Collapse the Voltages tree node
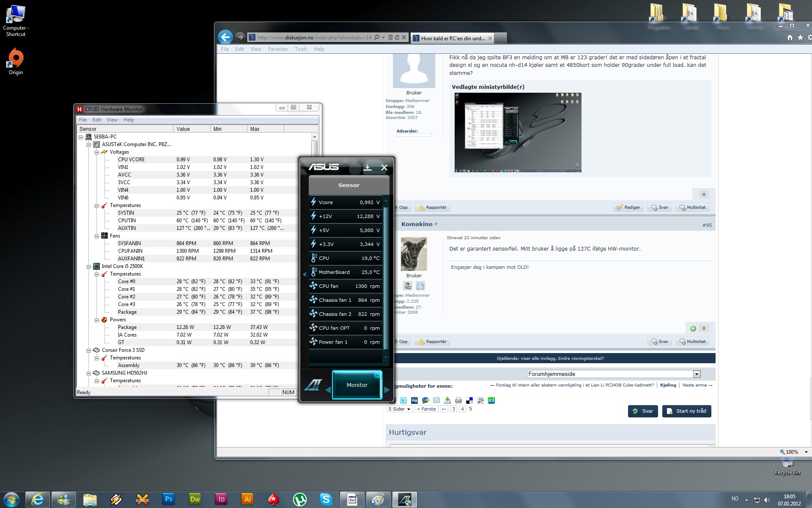Image resolution: width=812 pixels, height=508 pixels. coord(97,152)
